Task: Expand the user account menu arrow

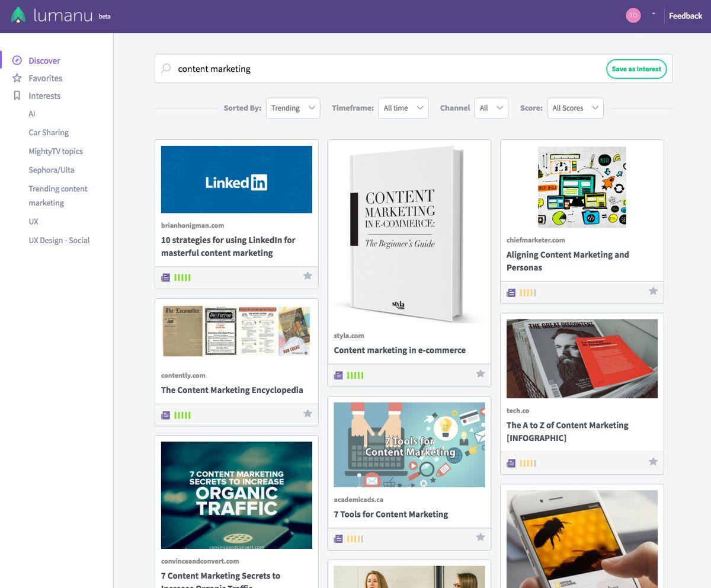Action: [654, 14]
